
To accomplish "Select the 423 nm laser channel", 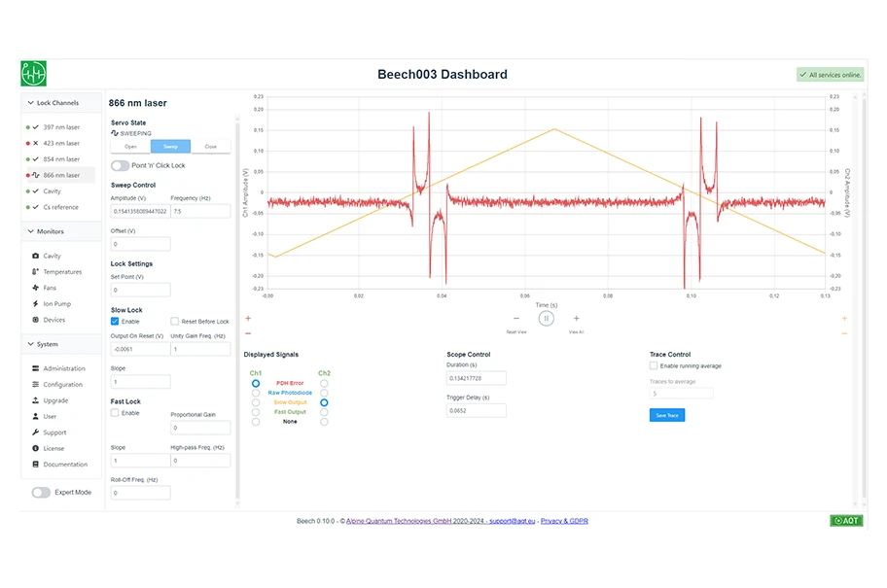I will (60, 143).
